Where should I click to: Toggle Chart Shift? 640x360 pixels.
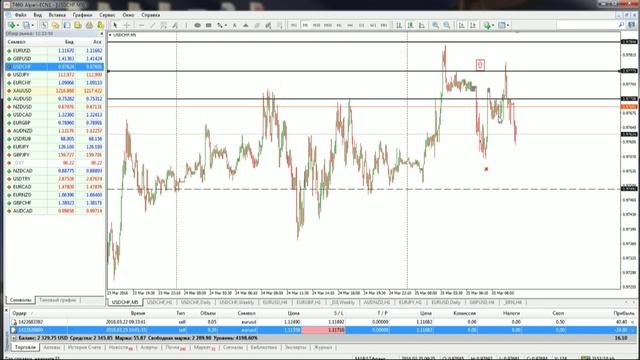click(473, 25)
